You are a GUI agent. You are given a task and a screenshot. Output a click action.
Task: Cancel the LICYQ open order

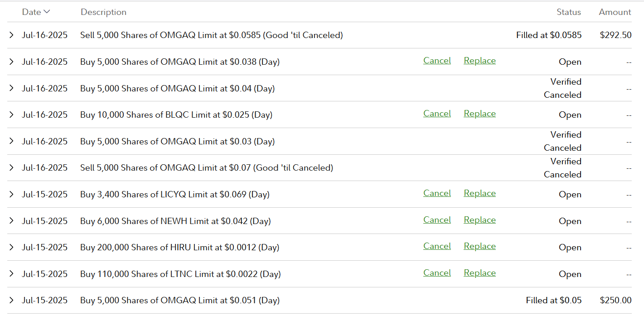437,193
